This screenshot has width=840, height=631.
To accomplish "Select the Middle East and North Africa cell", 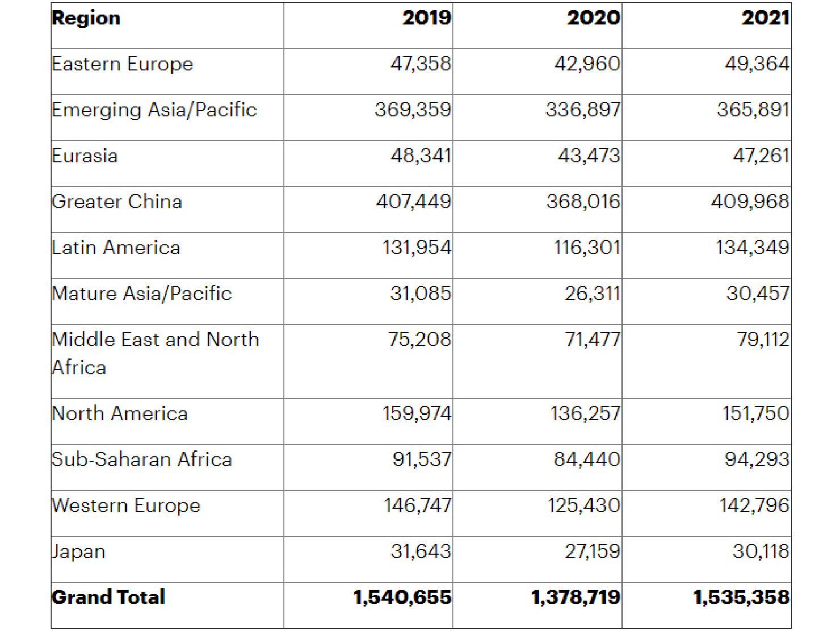I will [155, 353].
